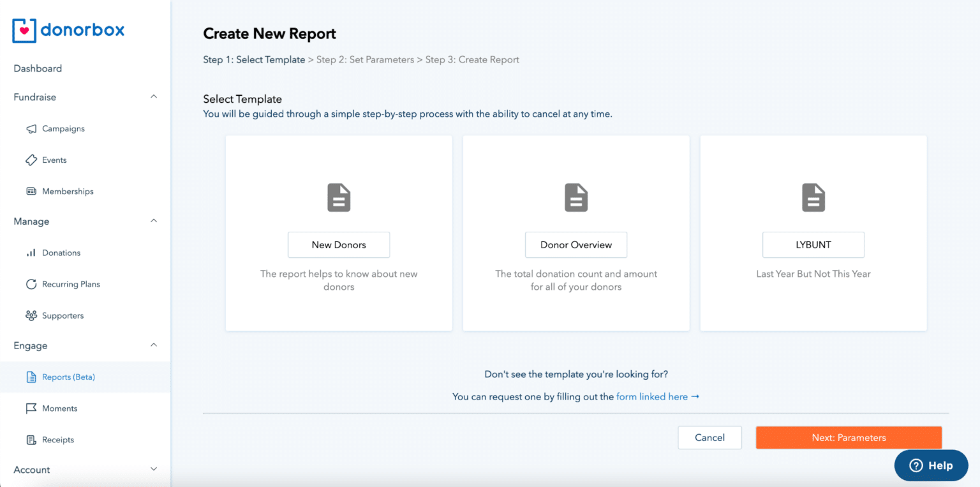
Task: Expand the Account section
Action: pos(153,470)
